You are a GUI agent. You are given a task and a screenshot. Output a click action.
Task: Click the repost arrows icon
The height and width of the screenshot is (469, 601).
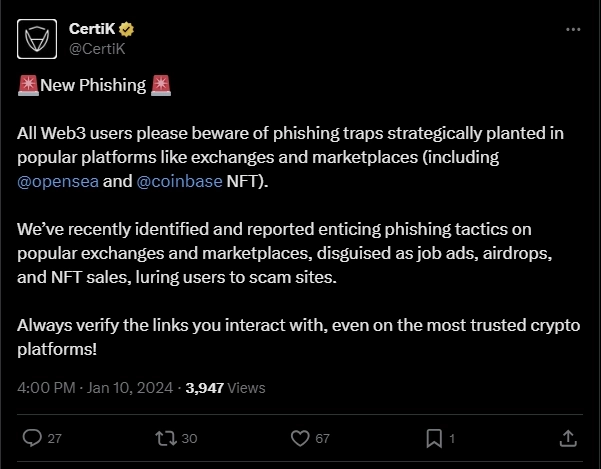(166, 438)
